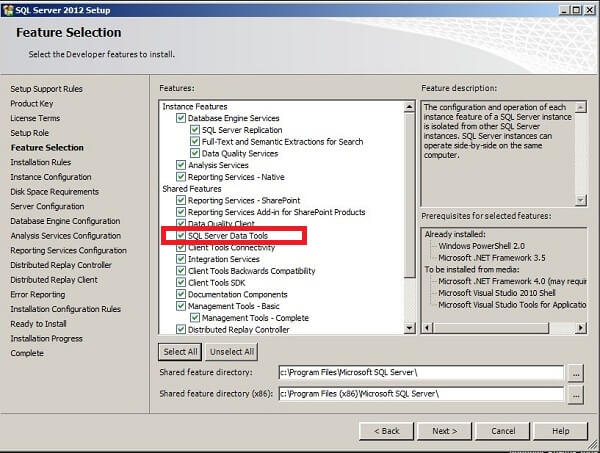Click Microsoft .NET Framework 3.5 prerequisite

(492, 257)
